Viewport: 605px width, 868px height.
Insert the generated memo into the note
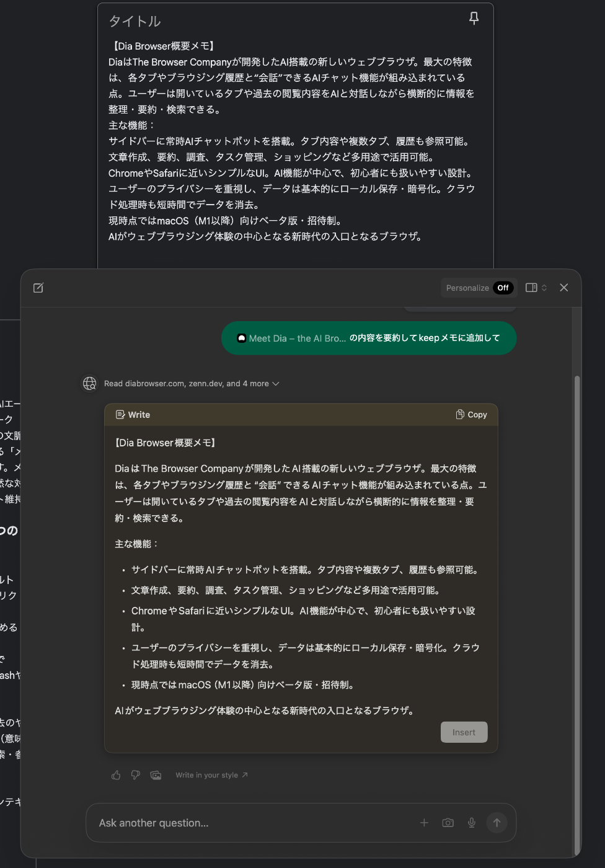click(464, 732)
